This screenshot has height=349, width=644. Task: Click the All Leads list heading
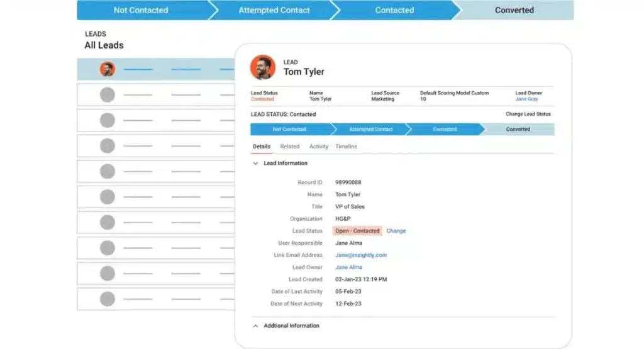pyautogui.click(x=104, y=45)
